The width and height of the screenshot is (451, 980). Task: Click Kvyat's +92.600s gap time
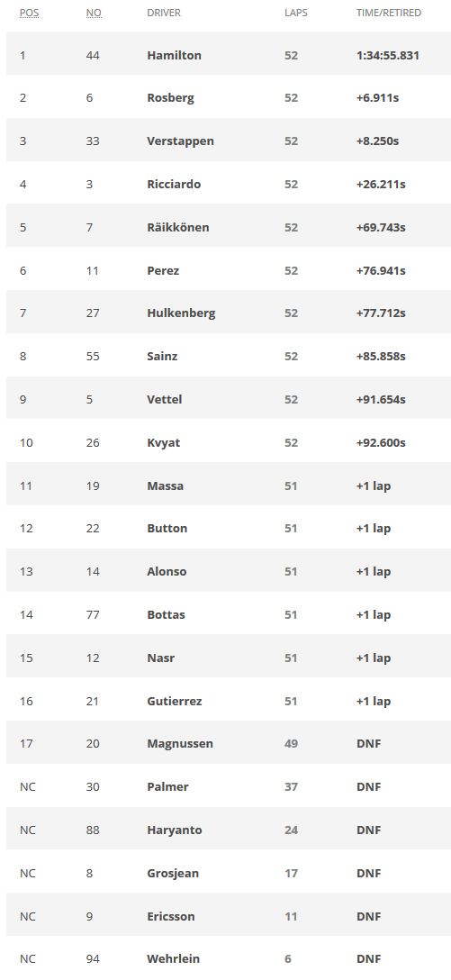point(381,442)
